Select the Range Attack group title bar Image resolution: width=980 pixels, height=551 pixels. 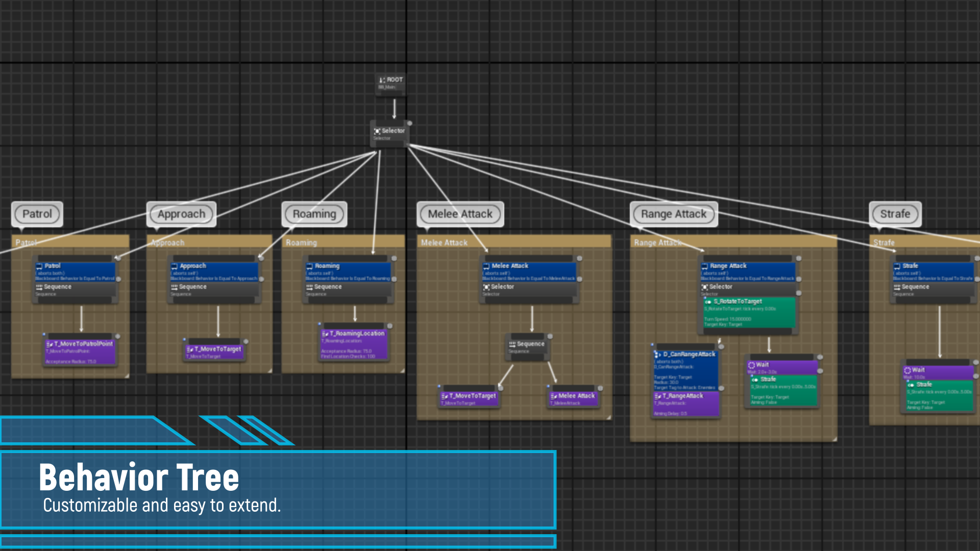coord(658,242)
